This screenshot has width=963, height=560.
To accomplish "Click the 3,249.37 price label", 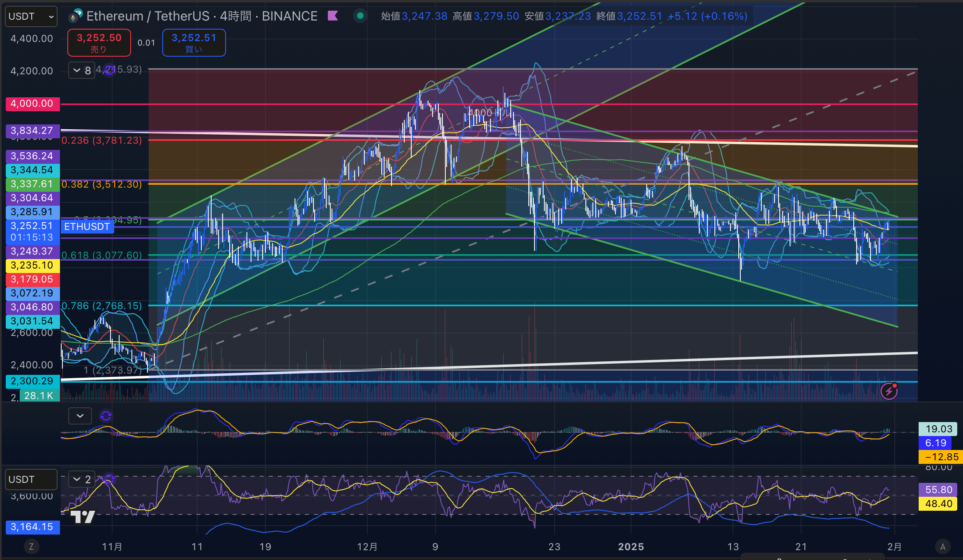I will click(32, 251).
